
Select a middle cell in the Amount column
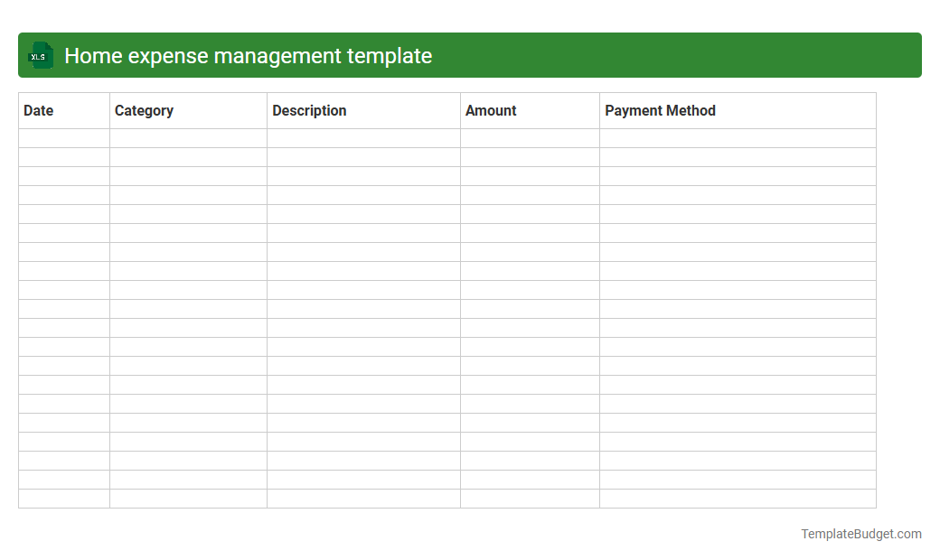(x=530, y=308)
